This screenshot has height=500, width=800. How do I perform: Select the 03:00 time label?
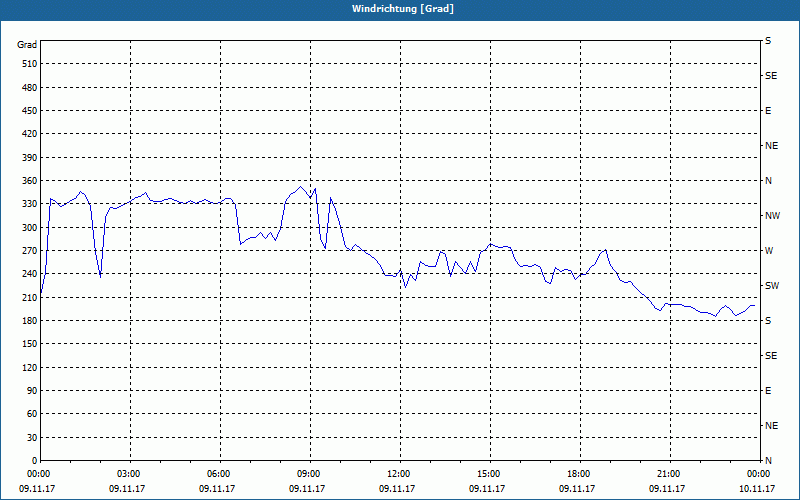tap(130, 474)
